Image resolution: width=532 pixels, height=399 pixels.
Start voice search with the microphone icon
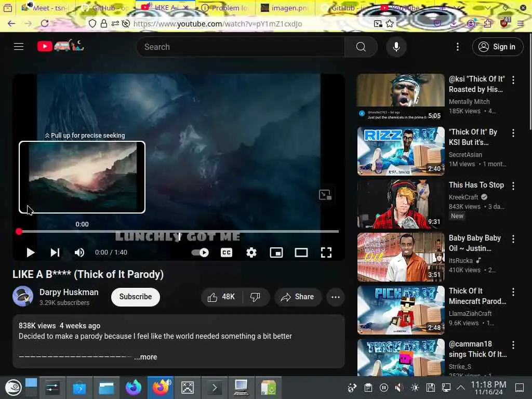(x=396, y=47)
